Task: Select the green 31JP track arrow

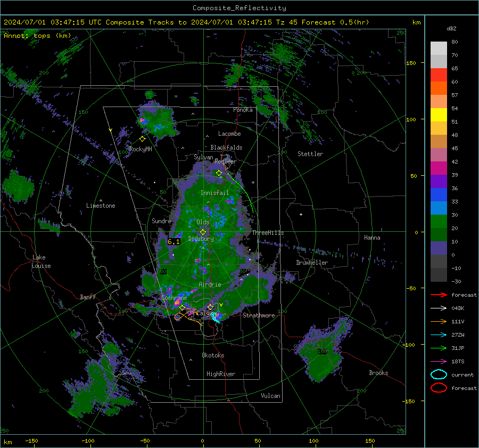Action: pos(439,348)
